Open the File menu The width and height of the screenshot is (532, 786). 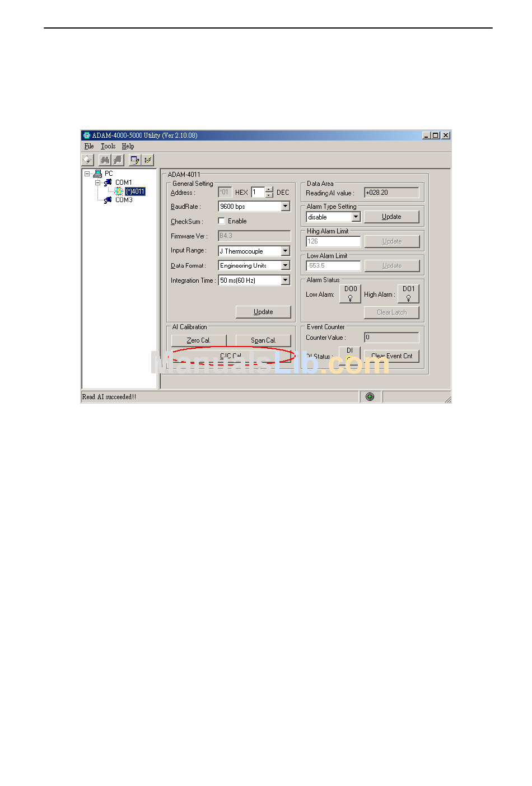click(89, 146)
